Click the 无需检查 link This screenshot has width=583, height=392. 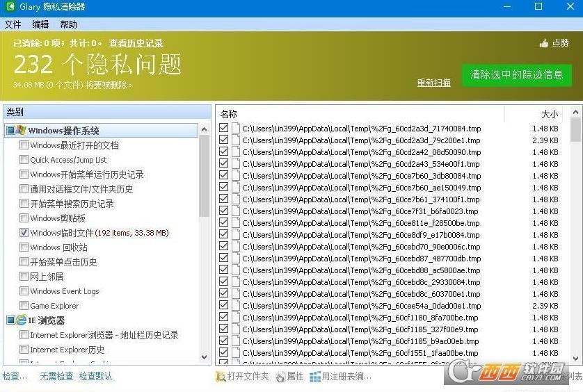pos(56,377)
